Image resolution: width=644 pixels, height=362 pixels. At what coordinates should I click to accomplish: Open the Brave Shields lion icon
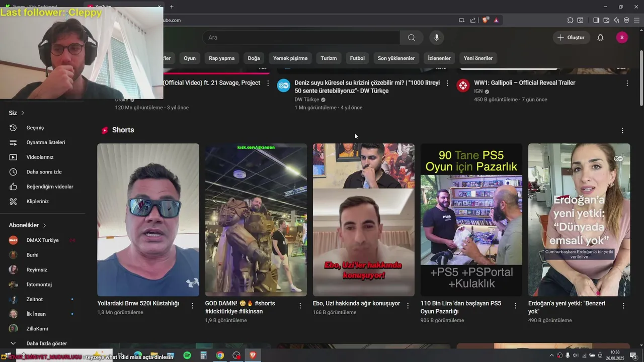(486, 20)
